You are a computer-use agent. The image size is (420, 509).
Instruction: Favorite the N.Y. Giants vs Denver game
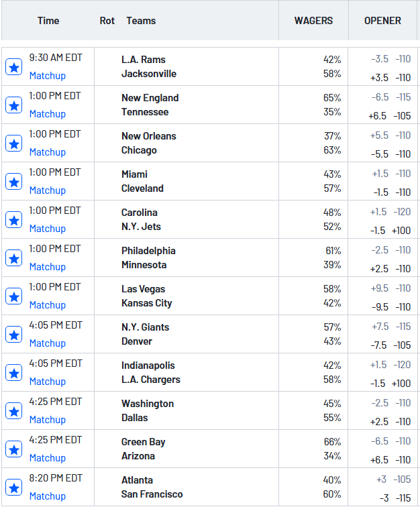[x=13, y=334]
